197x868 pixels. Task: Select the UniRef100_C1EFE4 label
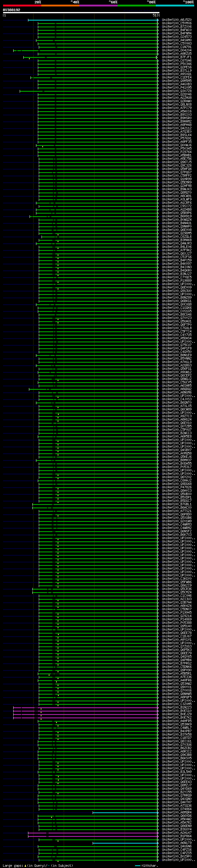coord(177,78)
